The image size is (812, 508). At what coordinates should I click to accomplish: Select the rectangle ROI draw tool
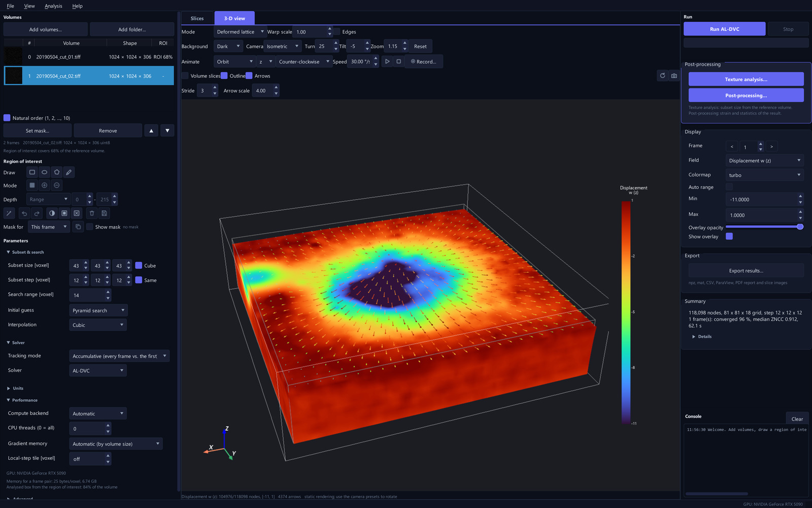click(x=32, y=172)
